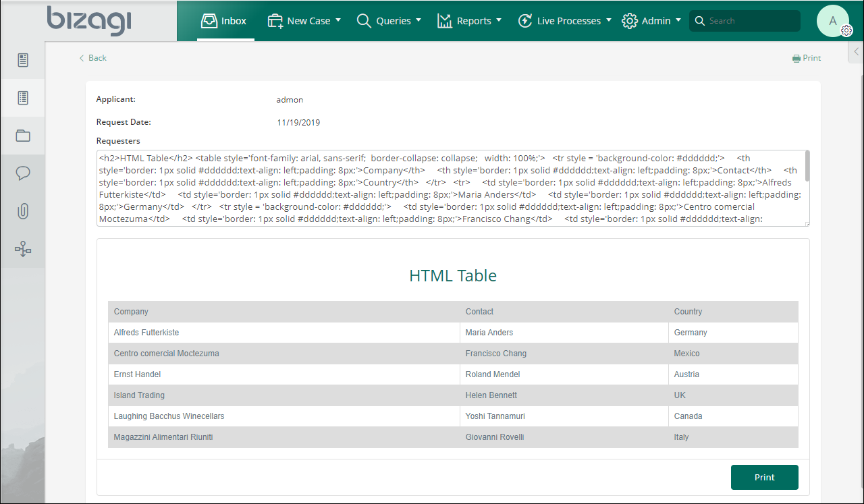Click the green Print button
This screenshot has height=504, width=864.
pos(765,477)
